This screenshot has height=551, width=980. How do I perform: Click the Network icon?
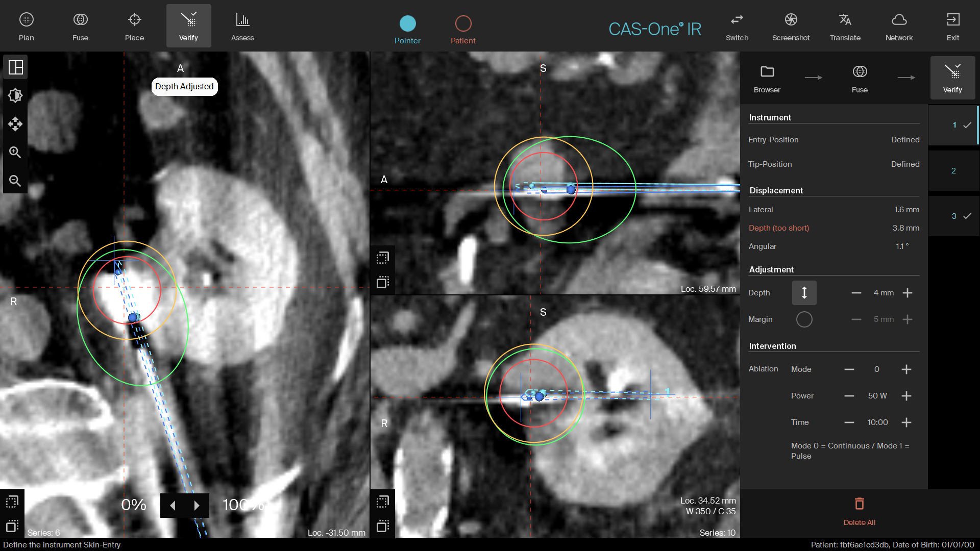point(899,26)
